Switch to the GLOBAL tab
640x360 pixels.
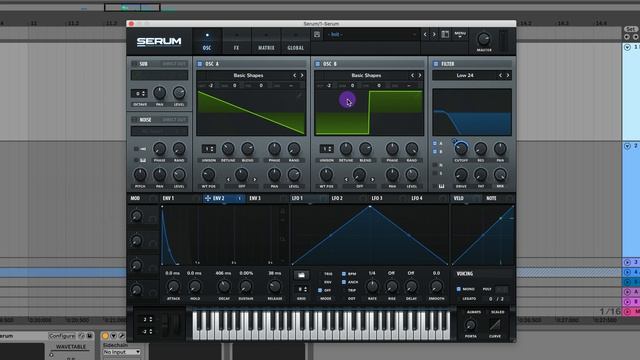296,42
